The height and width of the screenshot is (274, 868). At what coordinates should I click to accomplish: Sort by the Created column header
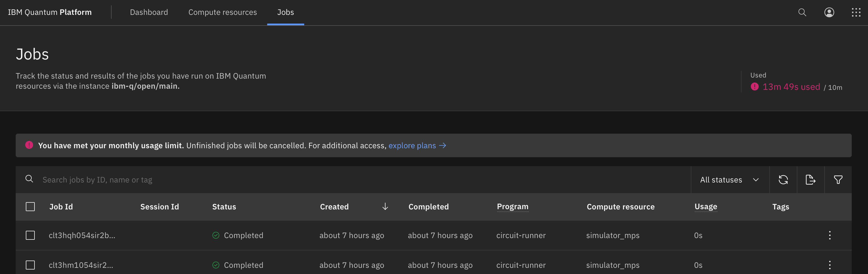[334, 207]
